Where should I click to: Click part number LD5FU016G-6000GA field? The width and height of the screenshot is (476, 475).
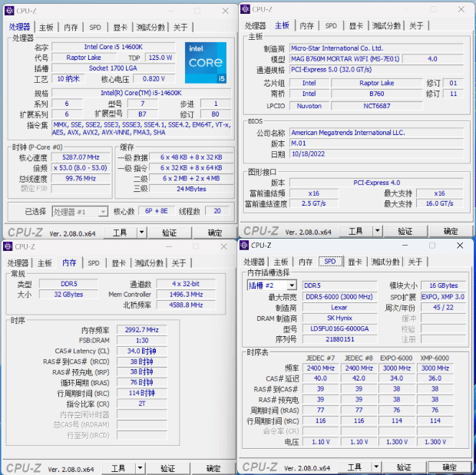click(x=339, y=328)
